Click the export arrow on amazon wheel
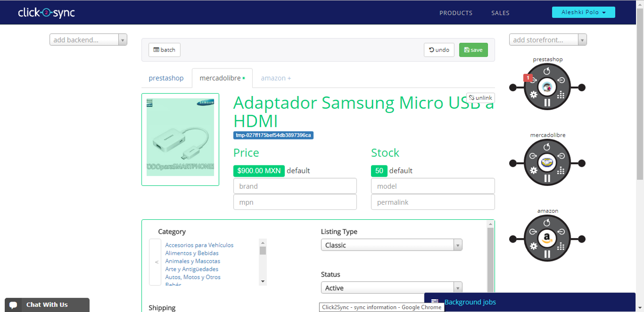 (x=534, y=232)
